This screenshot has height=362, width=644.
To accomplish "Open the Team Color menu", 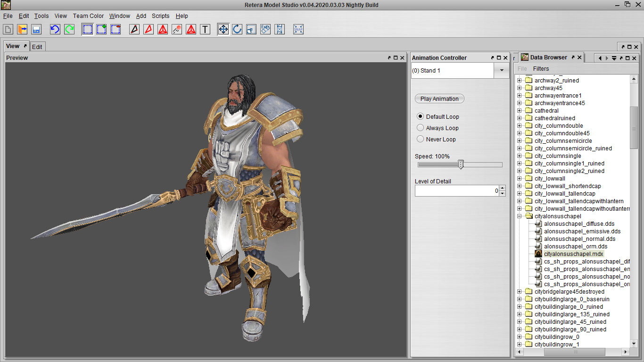I will click(x=88, y=16).
